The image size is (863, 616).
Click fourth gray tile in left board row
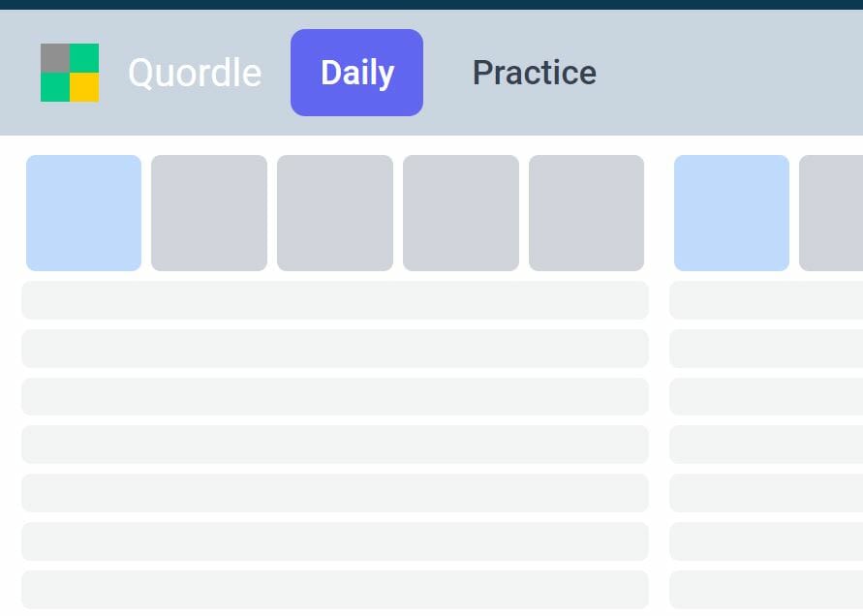click(461, 213)
